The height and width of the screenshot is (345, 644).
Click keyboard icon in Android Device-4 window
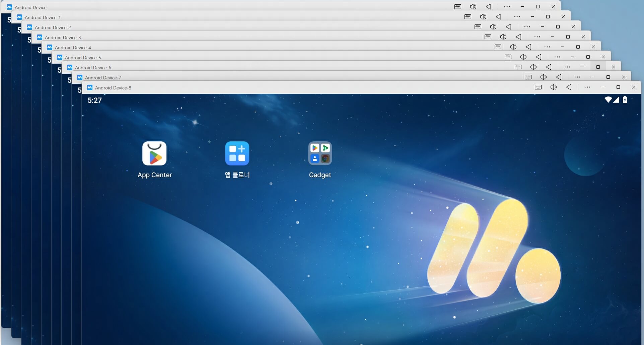498,47
